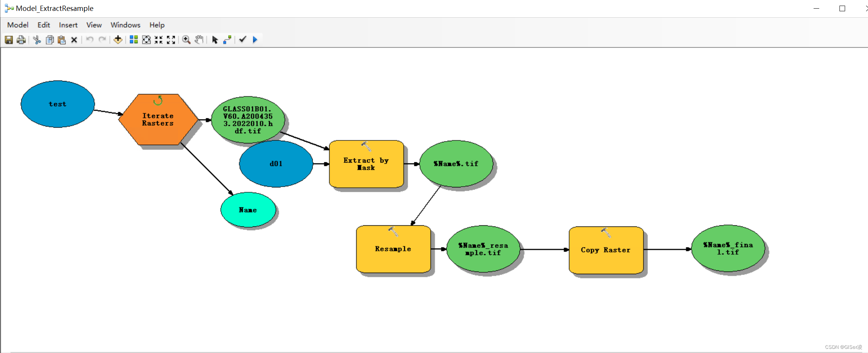This screenshot has height=353, width=868.
Task: Click the green loop icon on Iterate Rasters
Action: [158, 100]
